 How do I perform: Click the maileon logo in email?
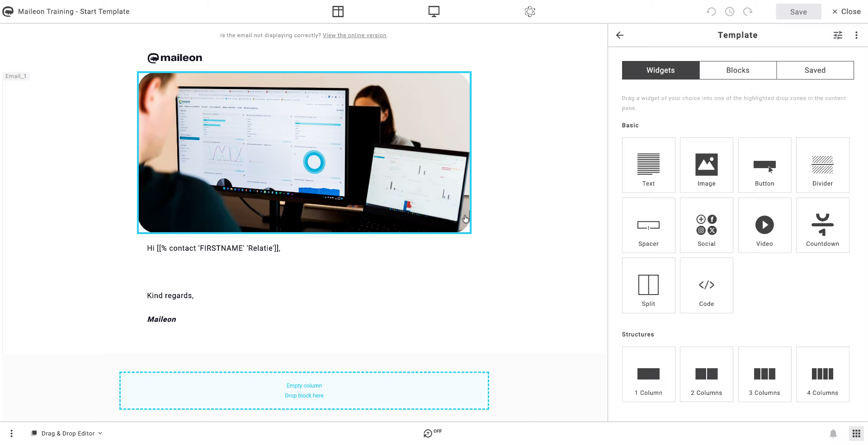tap(175, 58)
